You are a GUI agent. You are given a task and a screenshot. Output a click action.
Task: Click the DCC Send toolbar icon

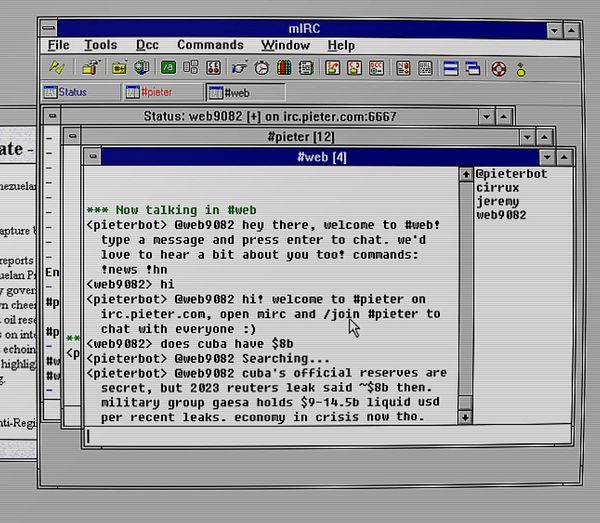(333, 68)
